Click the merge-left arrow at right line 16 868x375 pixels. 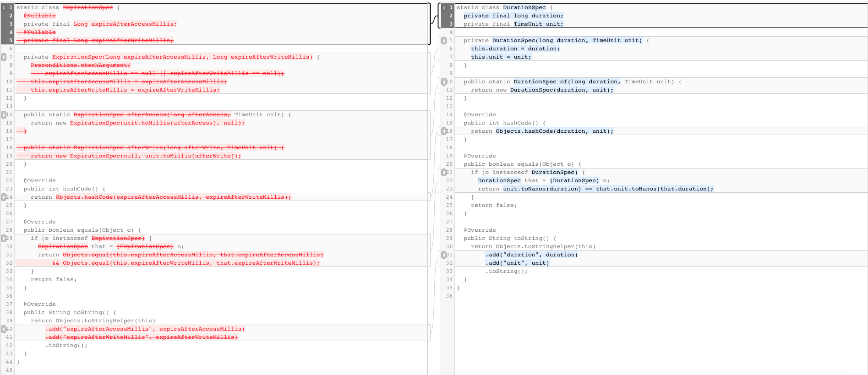click(444, 131)
